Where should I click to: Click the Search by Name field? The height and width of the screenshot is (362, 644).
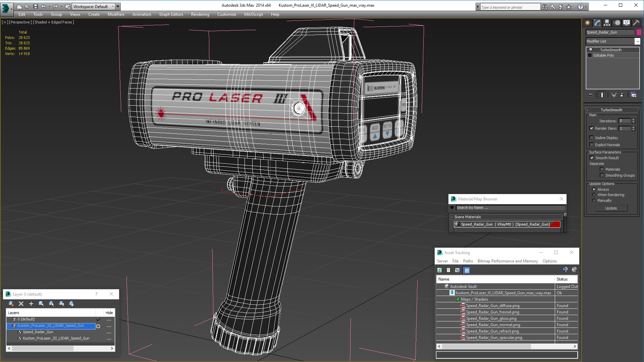tap(510, 208)
